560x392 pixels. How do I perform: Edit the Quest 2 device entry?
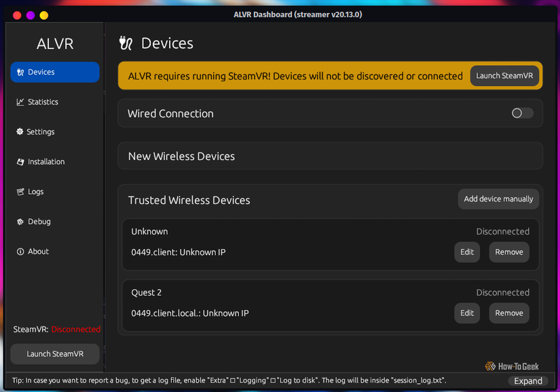pos(466,313)
